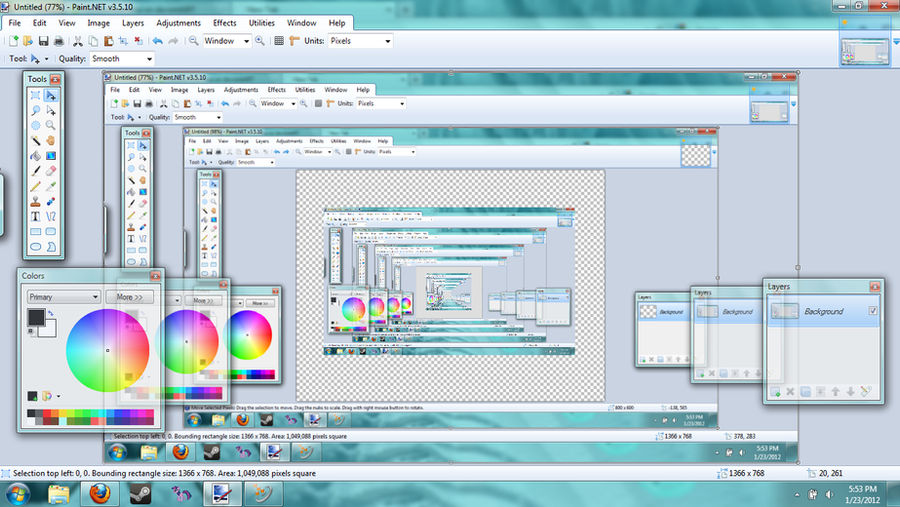Viewport: 900px width, 507px height.
Task: Uncheck Background layer visibility in outermost Layers window
Action: pyautogui.click(x=873, y=311)
